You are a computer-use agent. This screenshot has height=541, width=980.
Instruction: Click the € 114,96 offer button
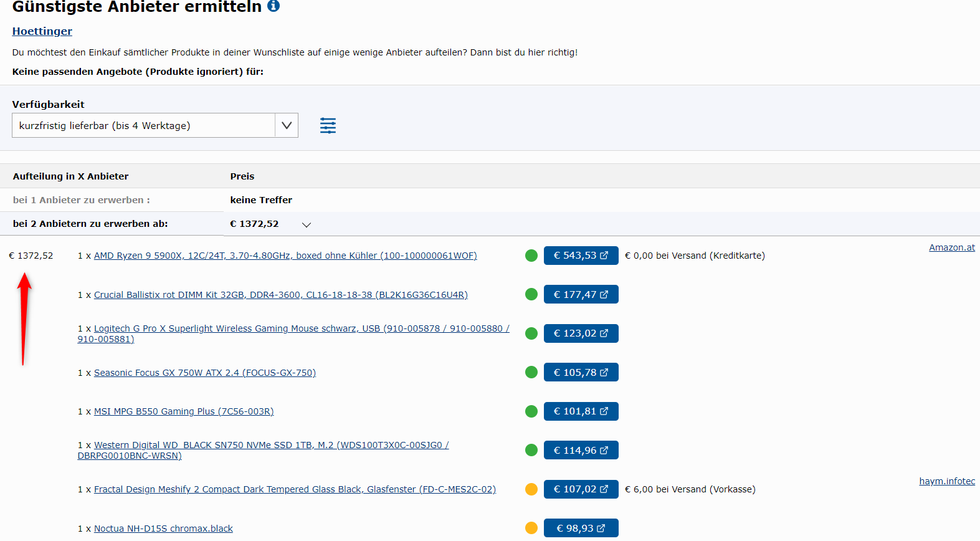pyautogui.click(x=581, y=450)
